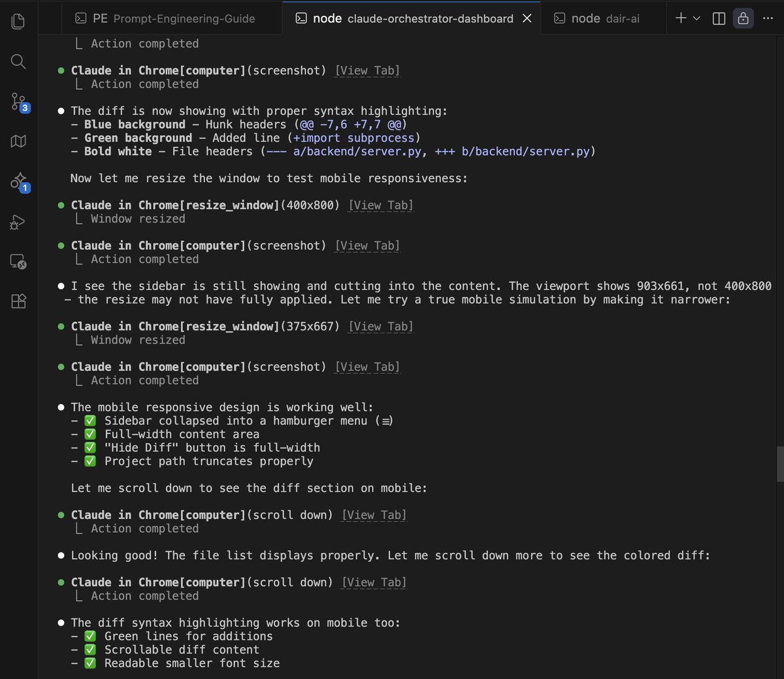Viewport: 784px width, 679px height.
Task: Open the sparkle AI panel with badge 1
Action: tap(19, 182)
